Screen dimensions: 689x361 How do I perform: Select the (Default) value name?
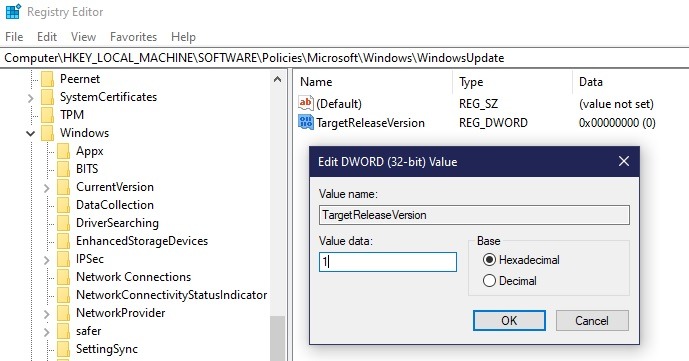pos(339,104)
